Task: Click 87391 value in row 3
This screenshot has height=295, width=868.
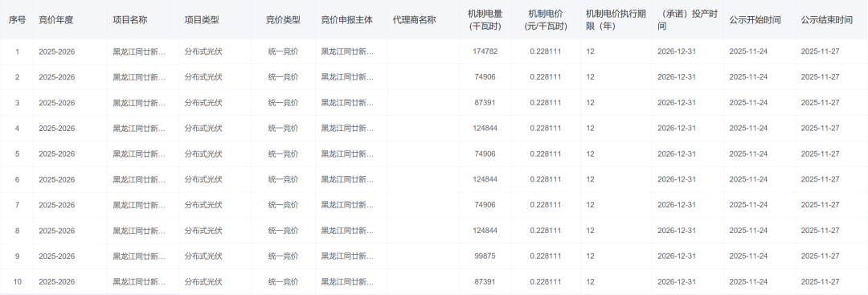Action: (x=485, y=103)
